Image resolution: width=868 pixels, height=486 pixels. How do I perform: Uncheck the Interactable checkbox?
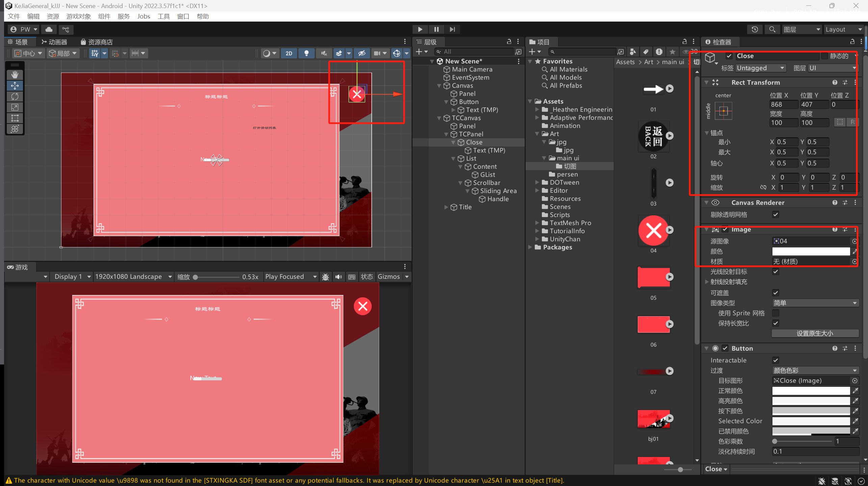pos(775,360)
